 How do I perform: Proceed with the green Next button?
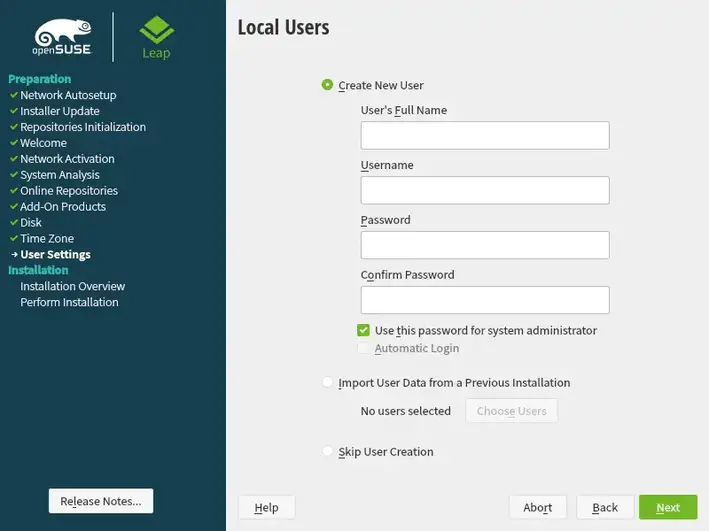[668, 507]
